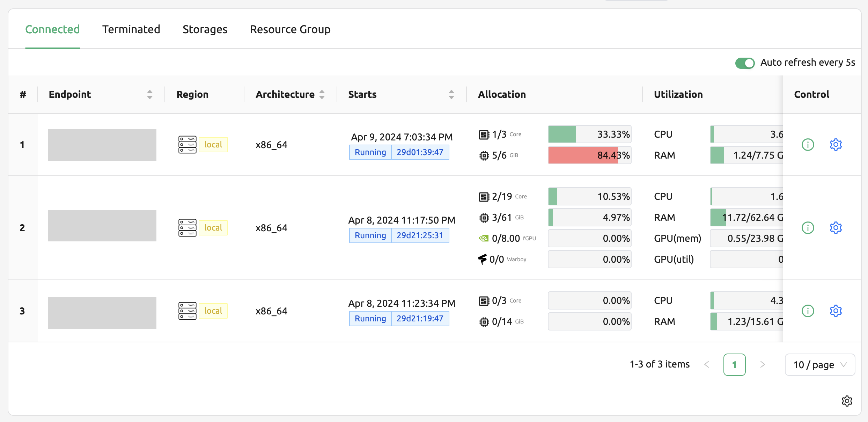868x422 pixels.
Task: Click the local tag in row 2
Action: pyautogui.click(x=213, y=228)
